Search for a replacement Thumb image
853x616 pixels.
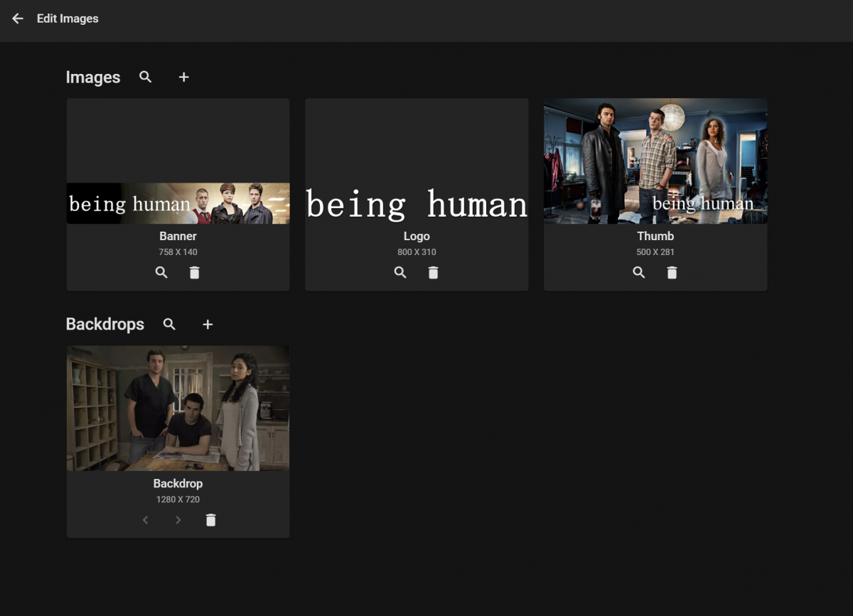(x=639, y=272)
